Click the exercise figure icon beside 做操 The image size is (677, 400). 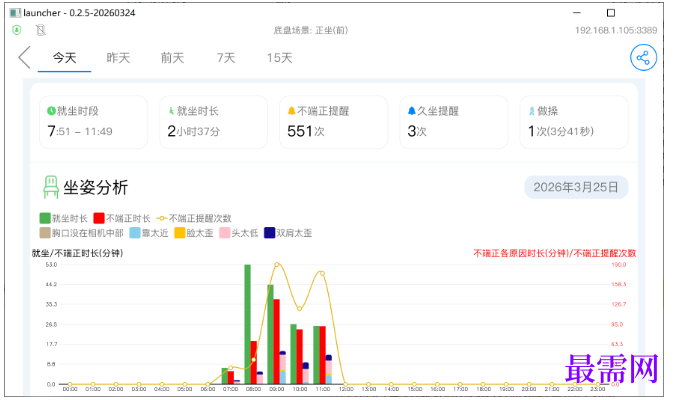pos(532,111)
